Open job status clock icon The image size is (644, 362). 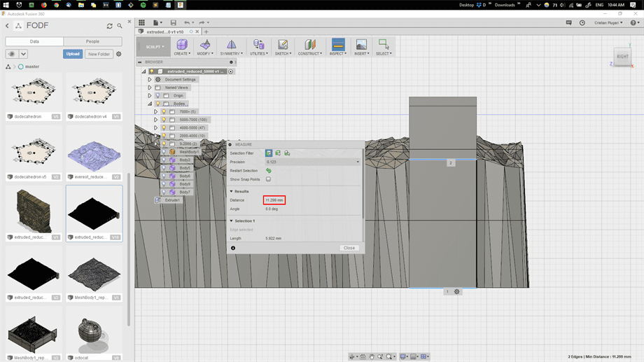582,22
